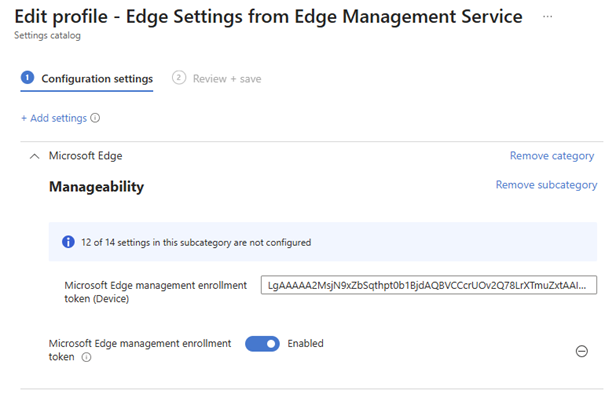
Task: Open the ellipsis menu beside the profile title
Action: pyautogui.click(x=547, y=17)
